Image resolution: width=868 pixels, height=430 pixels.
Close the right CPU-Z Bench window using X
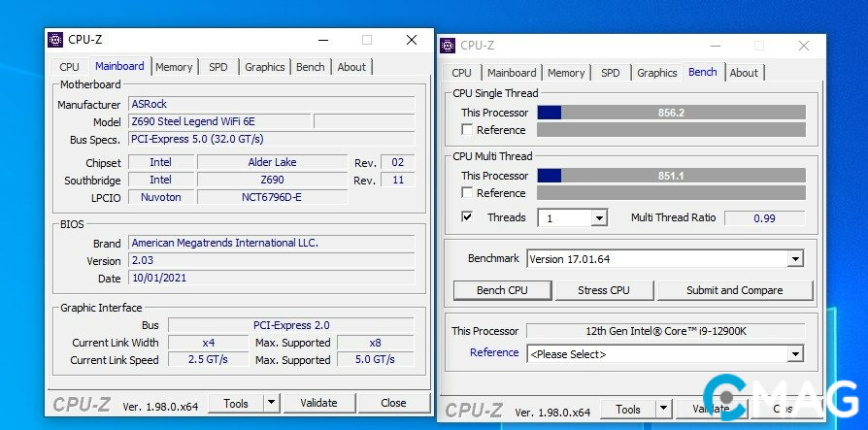(803, 46)
